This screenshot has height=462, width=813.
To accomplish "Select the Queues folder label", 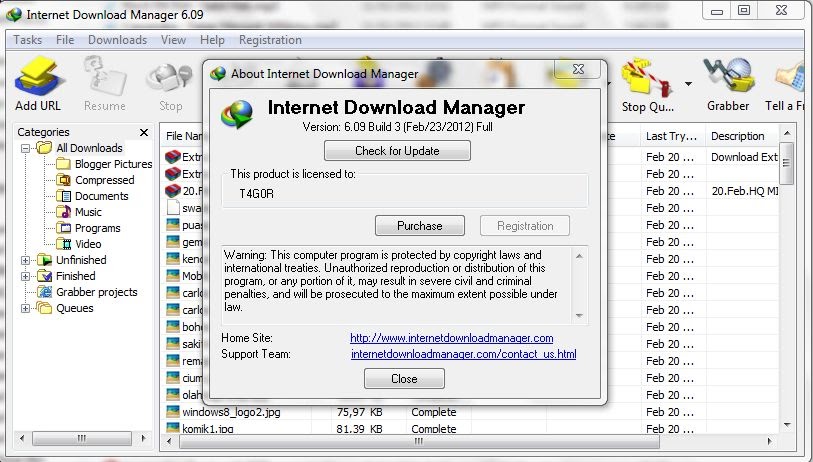I will coord(75,308).
